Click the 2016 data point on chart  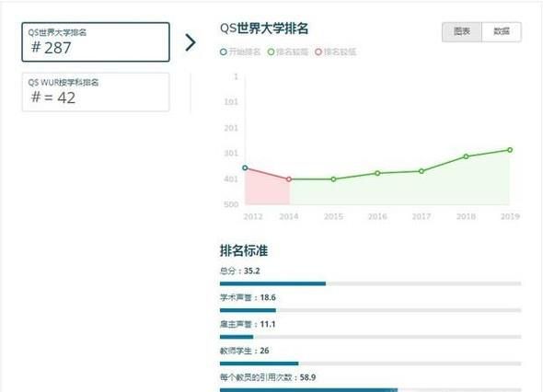click(378, 173)
